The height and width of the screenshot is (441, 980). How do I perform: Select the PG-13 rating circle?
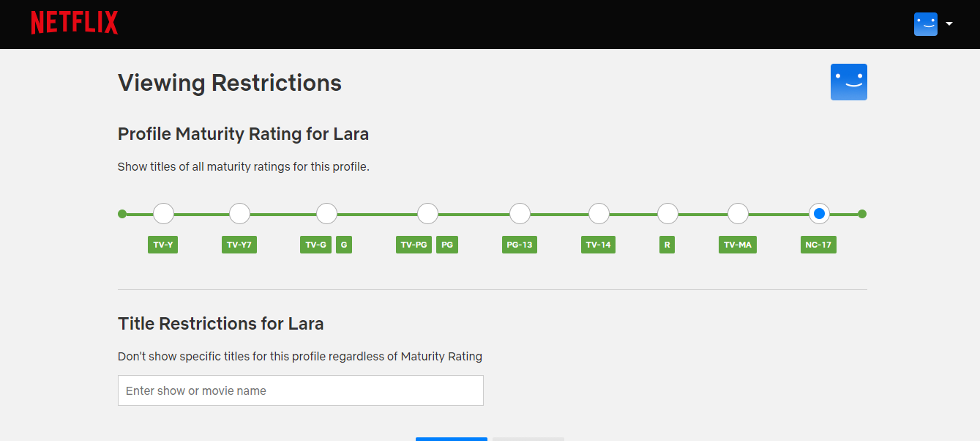tap(520, 214)
